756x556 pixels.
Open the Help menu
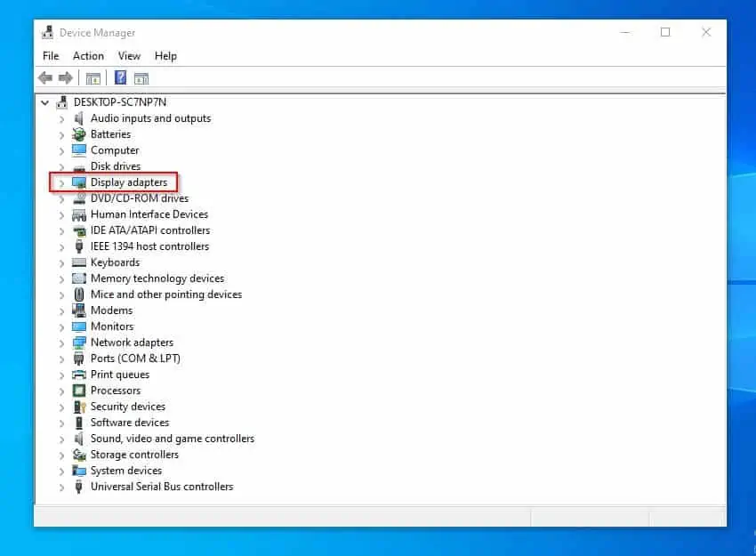165,56
